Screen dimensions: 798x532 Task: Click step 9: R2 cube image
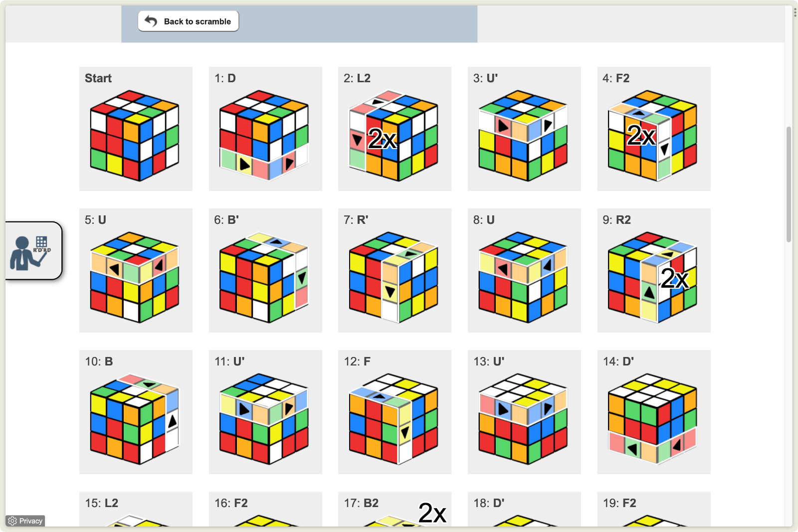tap(653, 277)
